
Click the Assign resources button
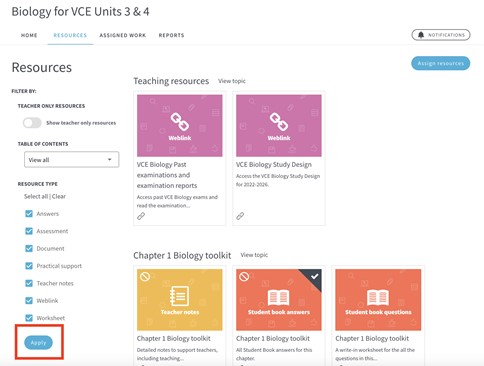[441, 63]
